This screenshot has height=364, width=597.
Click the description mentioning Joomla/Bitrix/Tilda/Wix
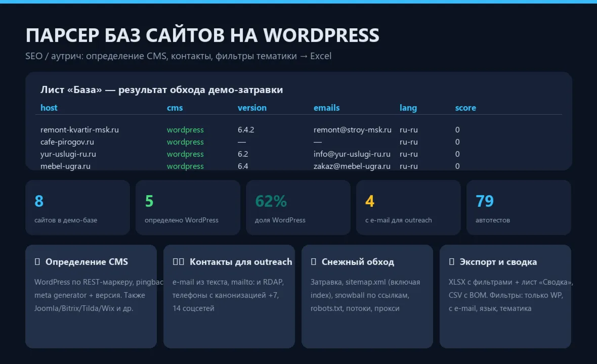pos(99,295)
